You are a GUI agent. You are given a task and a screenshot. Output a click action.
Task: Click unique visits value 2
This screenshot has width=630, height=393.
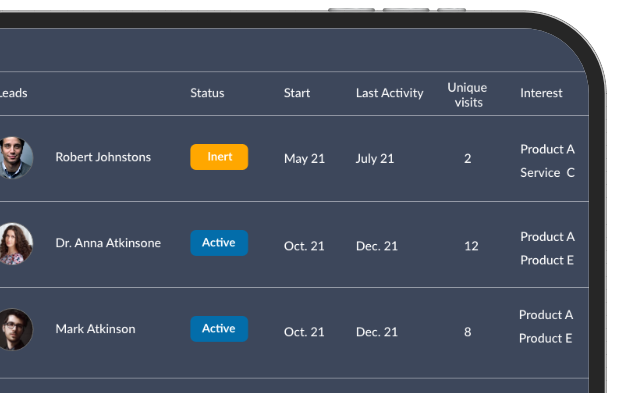coord(468,158)
